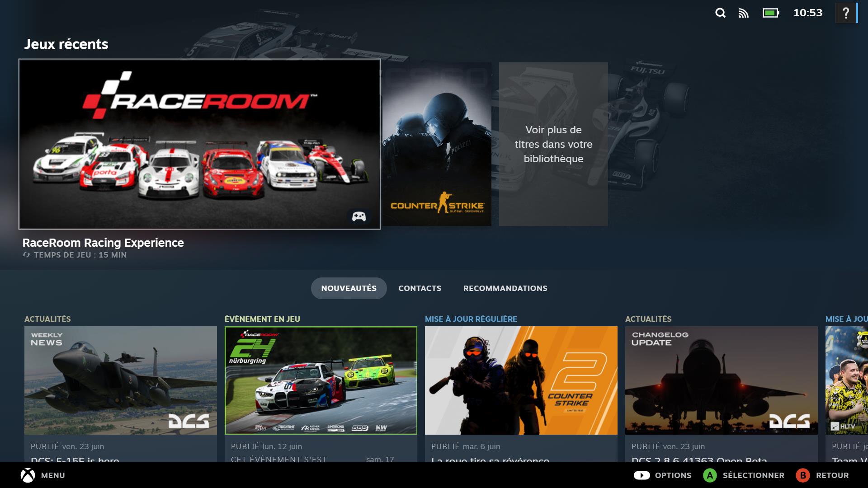Open the network connection status icon
The width and height of the screenshot is (868, 488).
coord(743,13)
